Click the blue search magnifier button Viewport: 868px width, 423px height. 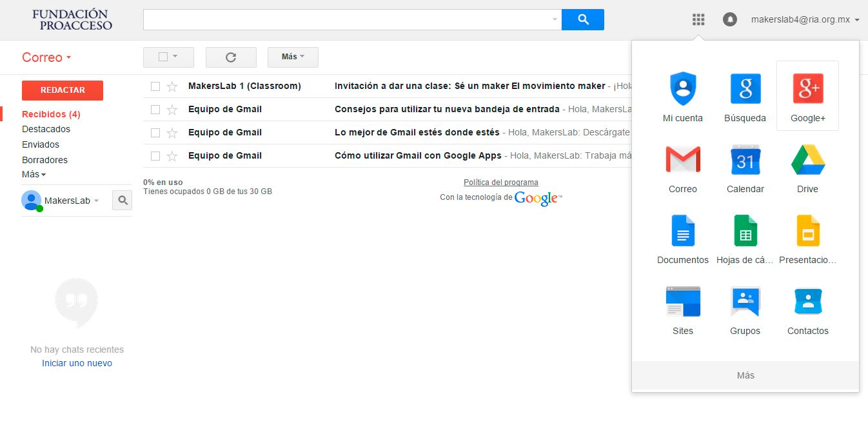(583, 19)
